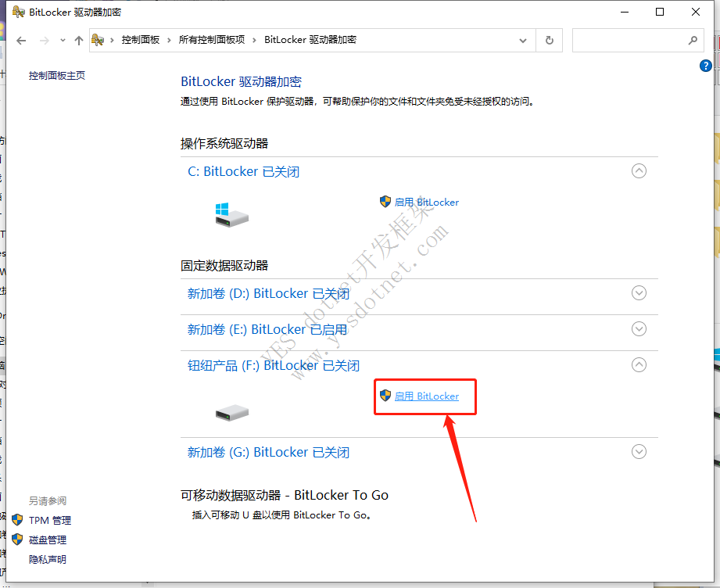The width and height of the screenshot is (720, 588).
Task: Enable BitLocker on the C: drive
Action: pyautogui.click(x=427, y=202)
